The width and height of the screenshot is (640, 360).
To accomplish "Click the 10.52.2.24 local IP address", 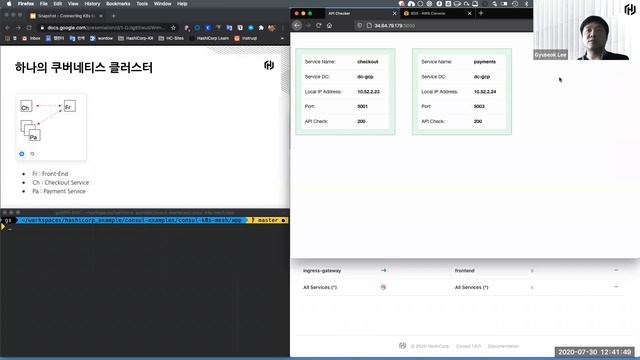I will [485, 92].
